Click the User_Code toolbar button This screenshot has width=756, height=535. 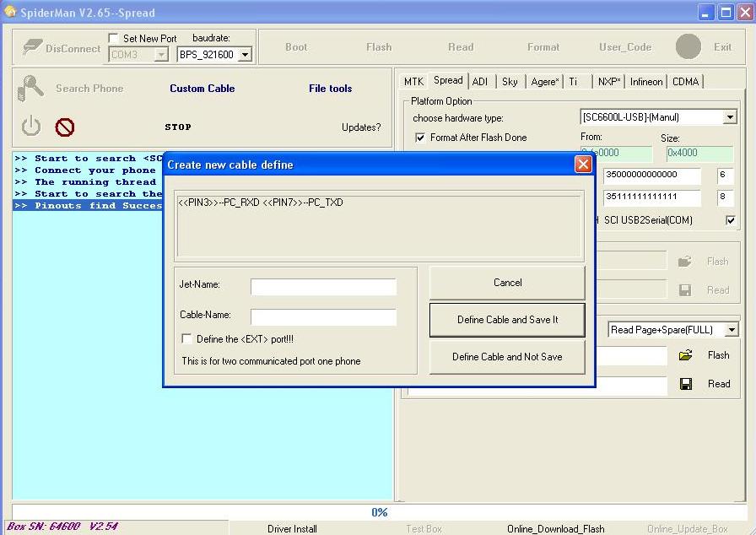pos(625,47)
